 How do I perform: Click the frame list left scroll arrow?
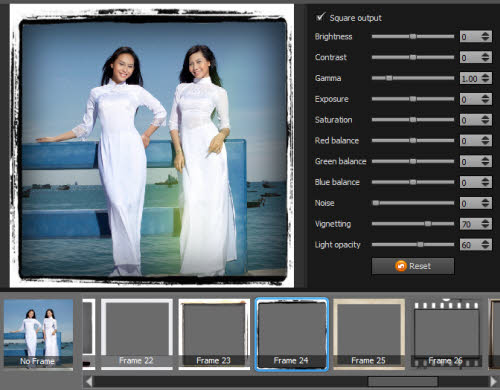(x=88, y=381)
